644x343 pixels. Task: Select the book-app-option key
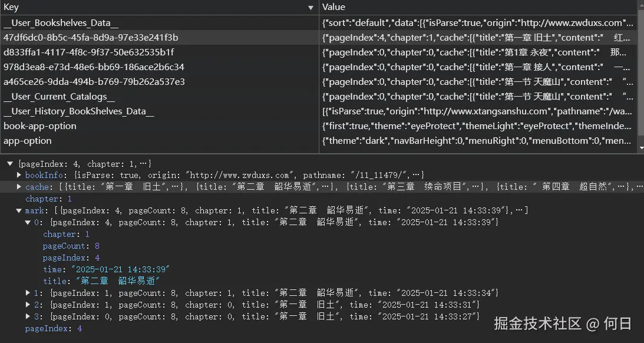point(40,126)
